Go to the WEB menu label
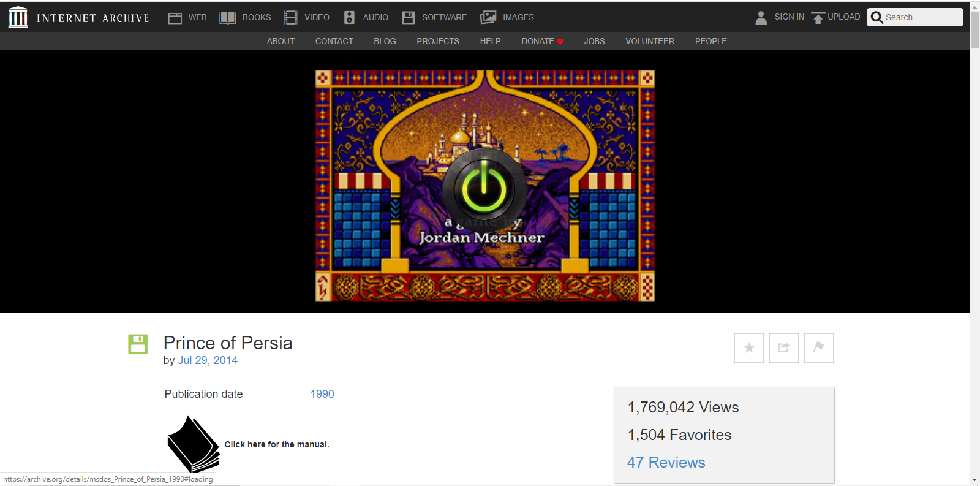 pyautogui.click(x=197, y=18)
